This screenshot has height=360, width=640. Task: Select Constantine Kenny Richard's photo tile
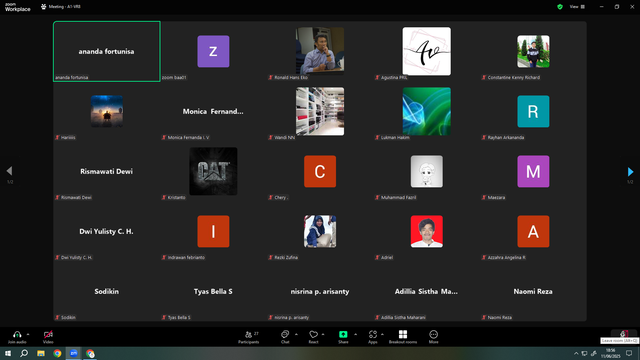point(533,51)
